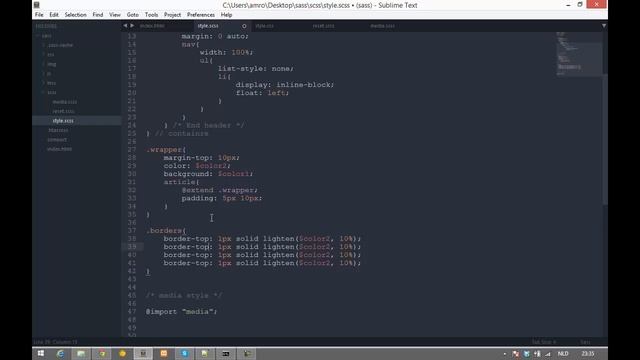
Task: Open the View menu
Action: (115, 15)
